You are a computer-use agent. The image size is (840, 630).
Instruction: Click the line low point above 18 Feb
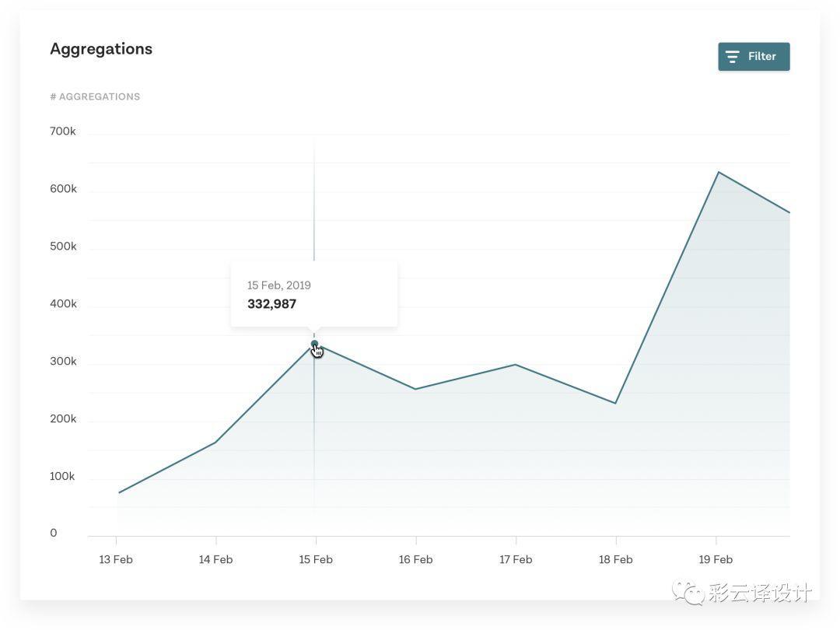pyautogui.click(x=615, y=403)
